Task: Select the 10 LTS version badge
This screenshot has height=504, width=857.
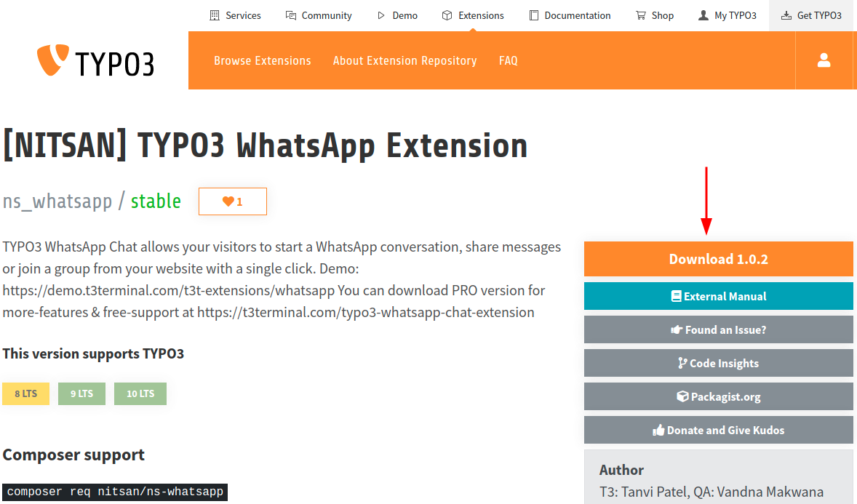Action: [x=140, y=393]
